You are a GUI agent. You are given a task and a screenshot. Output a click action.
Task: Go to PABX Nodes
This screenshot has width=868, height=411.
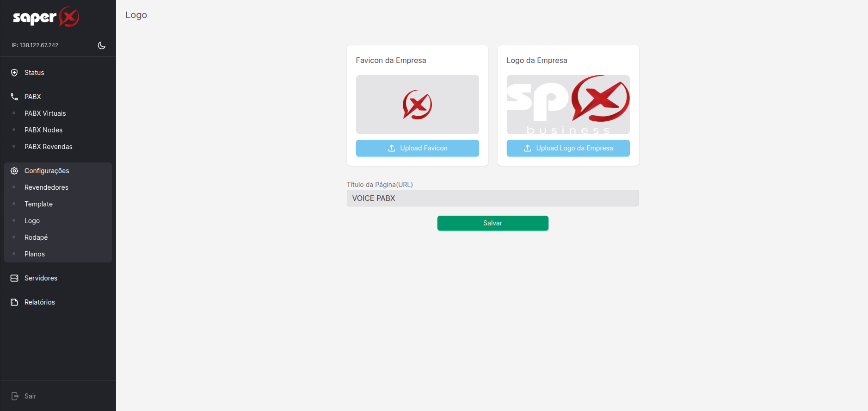(43, 130)
